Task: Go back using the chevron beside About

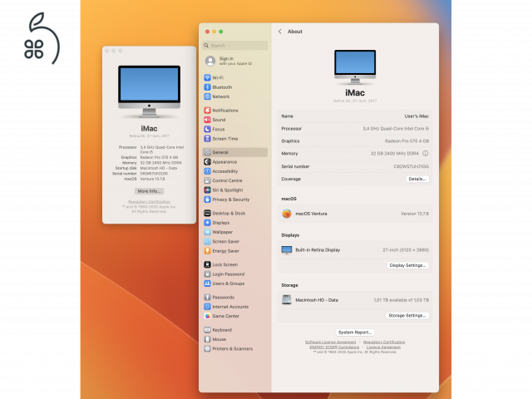Action: (x=280, y=32)
